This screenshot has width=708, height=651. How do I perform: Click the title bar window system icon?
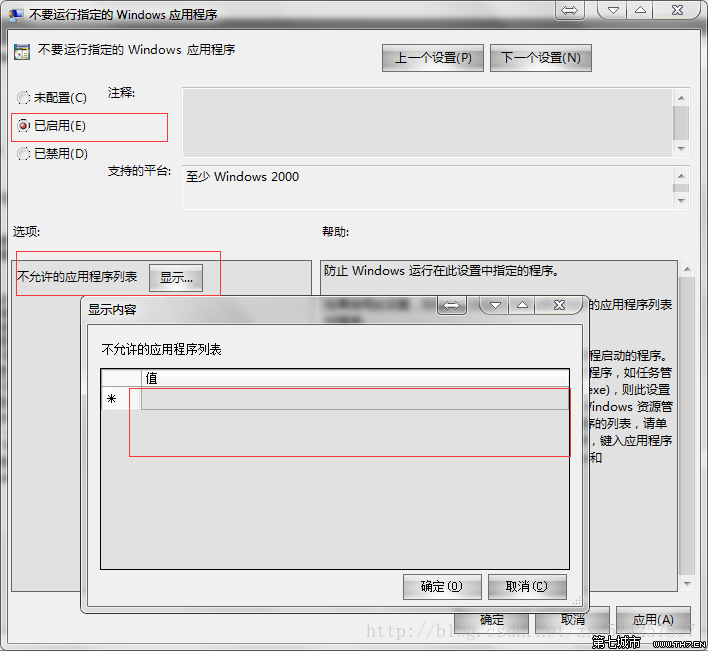click(x=16, y=15)
